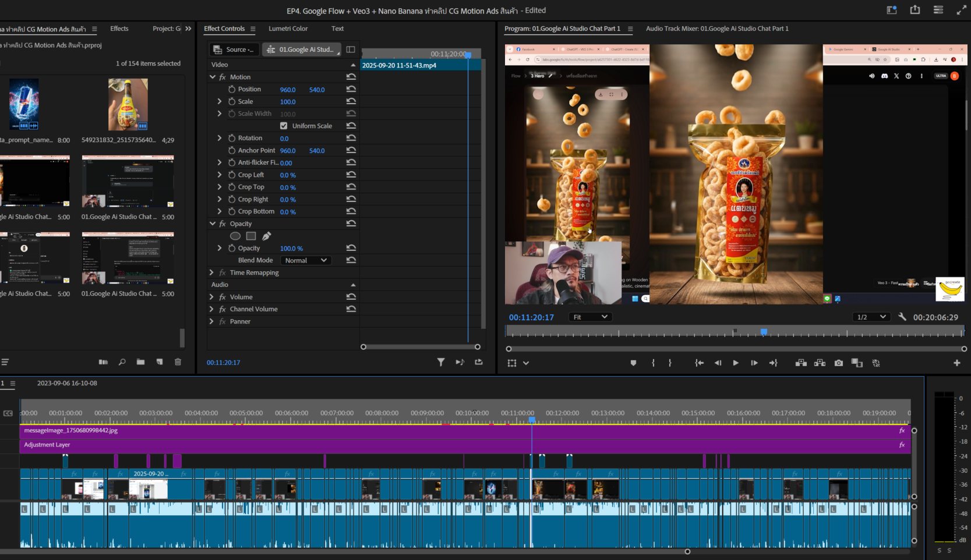Open the Audio Track Mixer tab
This screenshot has width=971, height=560.
(x=717, y=29)
